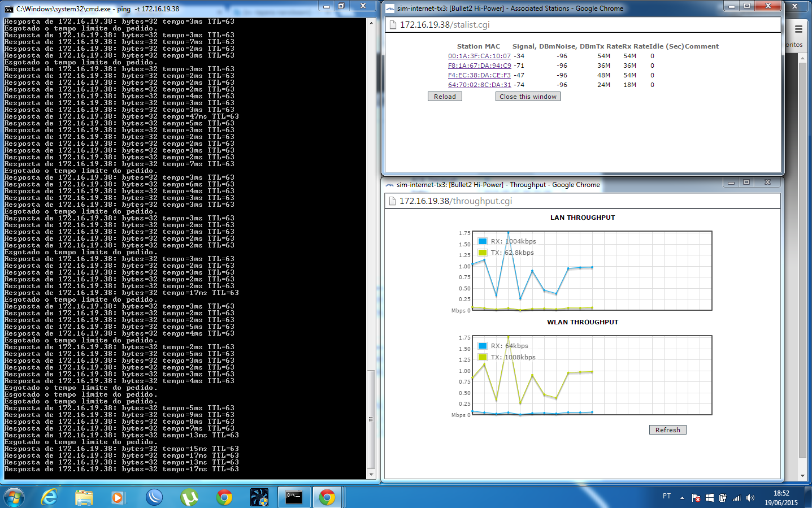Click the 'LAN THROUGHPUT' chart title
Viewport: 812px width, 508px height.
583,218
